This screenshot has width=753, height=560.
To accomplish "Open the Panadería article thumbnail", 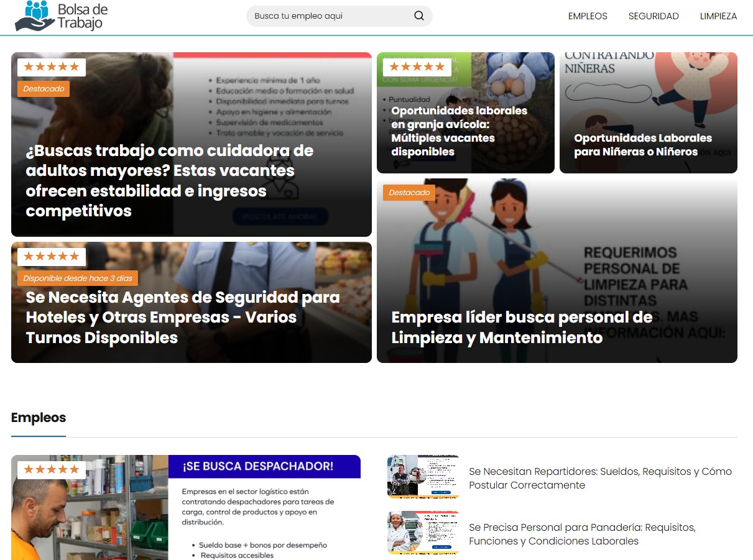I will tap(423, 533).
